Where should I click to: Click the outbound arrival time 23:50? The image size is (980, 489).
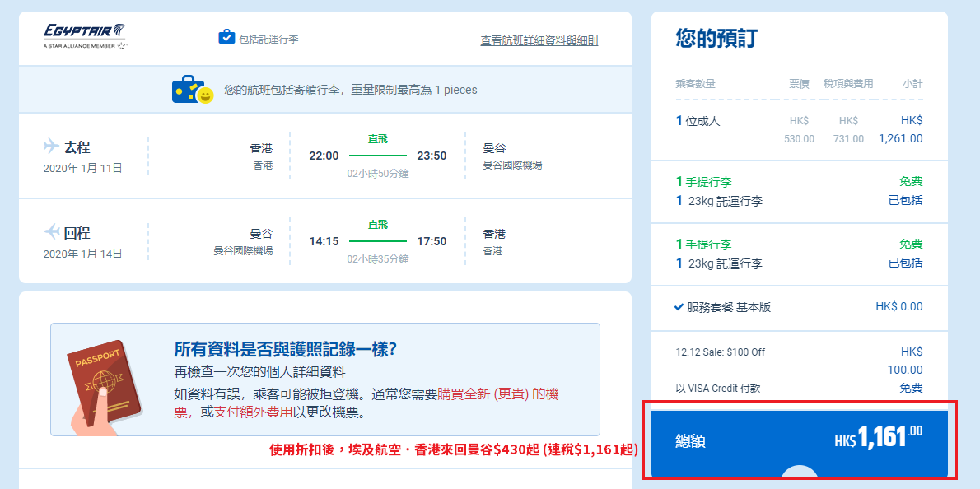[x=432, y=156]
